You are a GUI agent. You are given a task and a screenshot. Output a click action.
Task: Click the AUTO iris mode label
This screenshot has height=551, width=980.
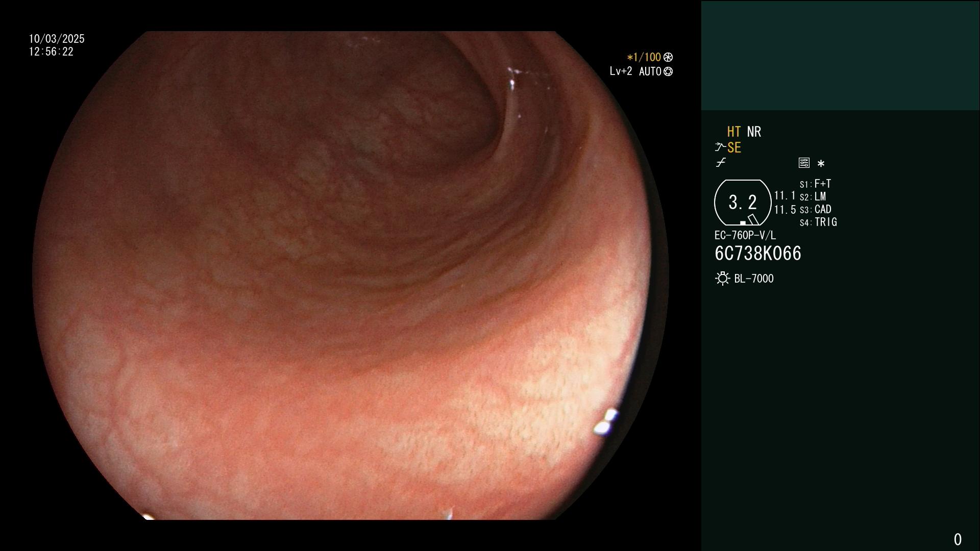(650, 71)
